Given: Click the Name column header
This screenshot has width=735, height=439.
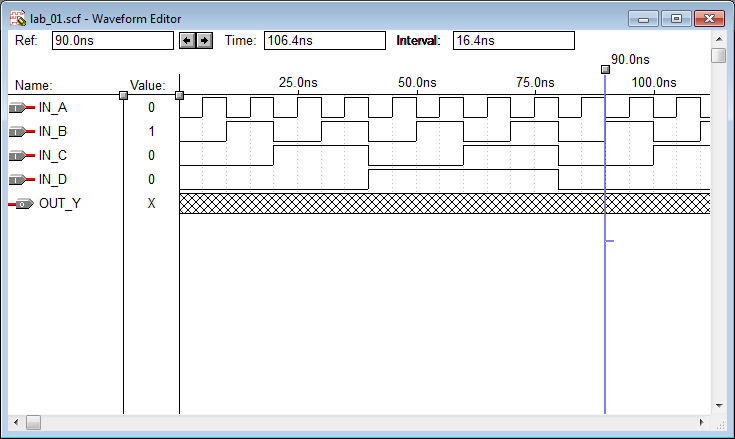Looking at the screenshot, I should 34,86.
